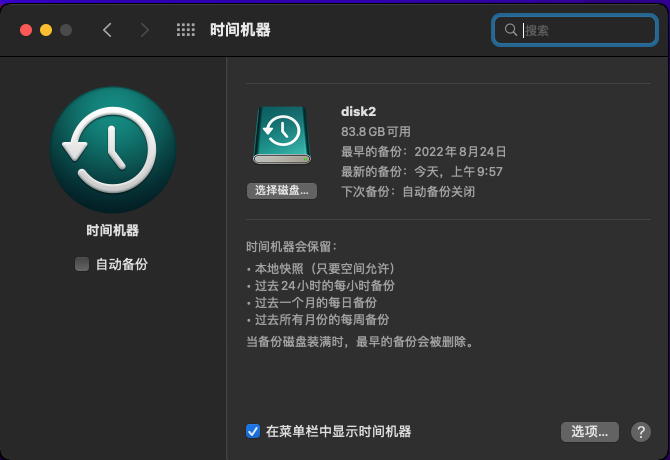Click the disk2 name label

[x=359, y=111]
